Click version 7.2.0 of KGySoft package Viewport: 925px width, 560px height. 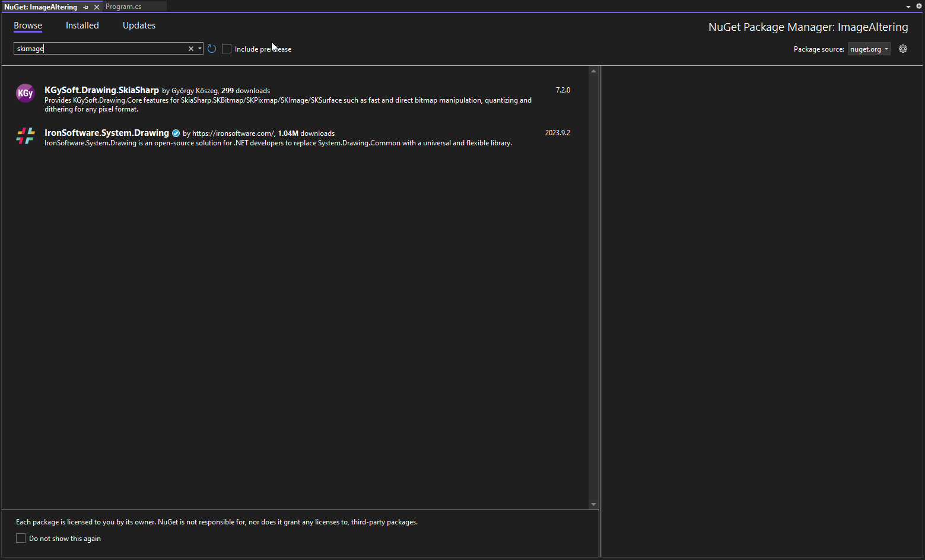pos(563,90)
